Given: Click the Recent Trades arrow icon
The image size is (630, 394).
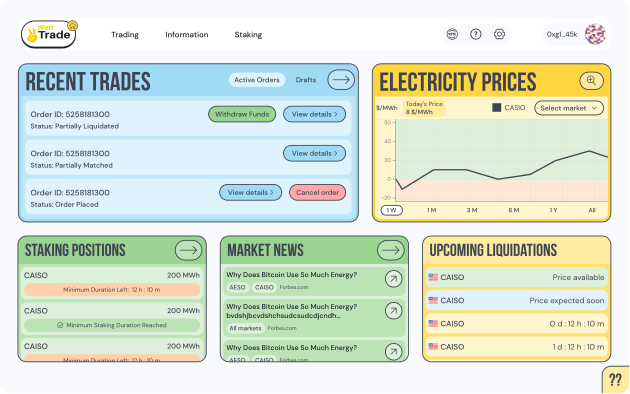Looking at the screenshot, I should [x=341, y=80].
